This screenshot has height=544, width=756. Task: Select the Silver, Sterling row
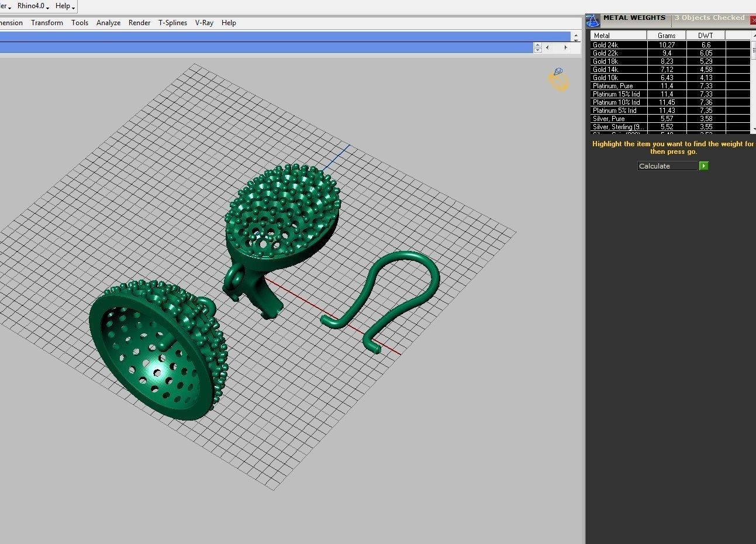(670, 127)
